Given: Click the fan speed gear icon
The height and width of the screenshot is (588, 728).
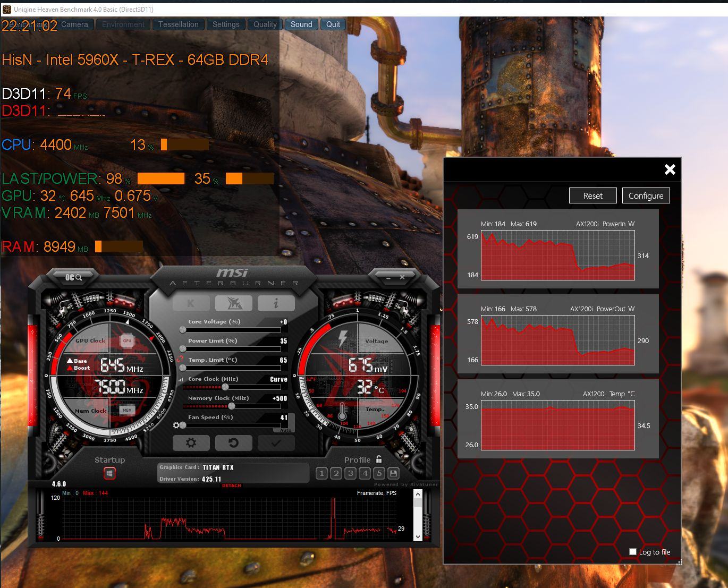Looking at the screenshot, I should (176, 425).
